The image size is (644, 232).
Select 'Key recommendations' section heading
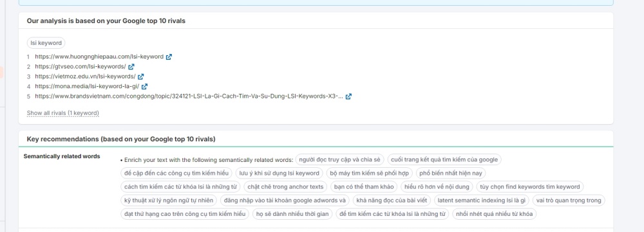[121, 139]
